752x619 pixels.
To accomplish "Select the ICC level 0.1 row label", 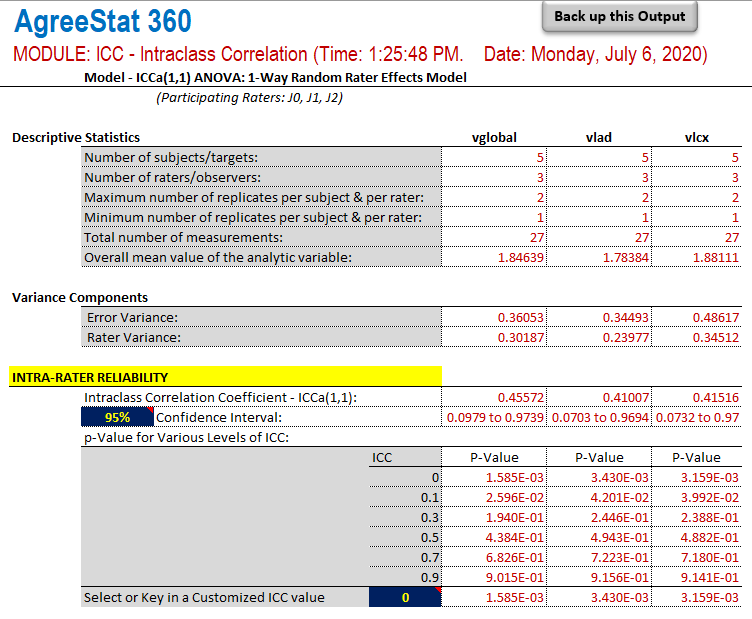I will tap(430, 498).
